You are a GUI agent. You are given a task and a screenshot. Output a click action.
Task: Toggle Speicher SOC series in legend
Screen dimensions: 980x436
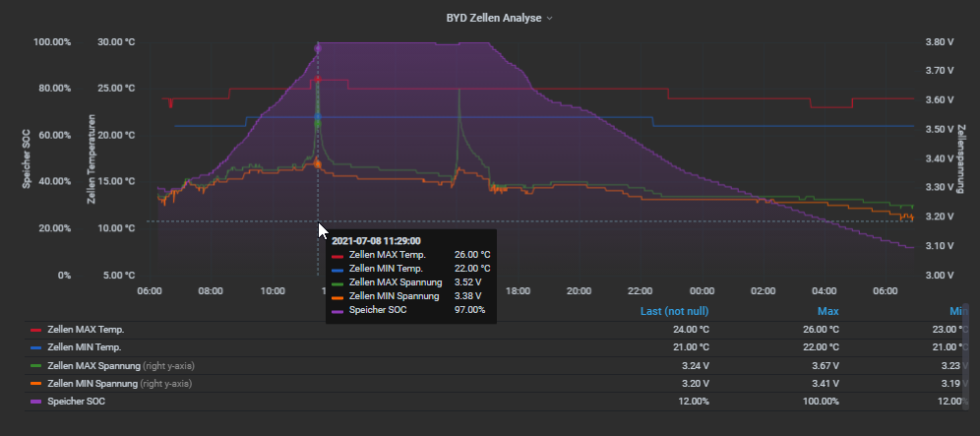tap(76, 401)
